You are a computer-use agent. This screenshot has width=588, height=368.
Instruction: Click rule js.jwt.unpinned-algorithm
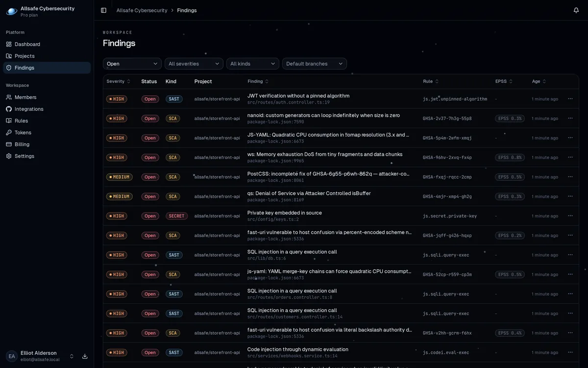pos(455,99)
